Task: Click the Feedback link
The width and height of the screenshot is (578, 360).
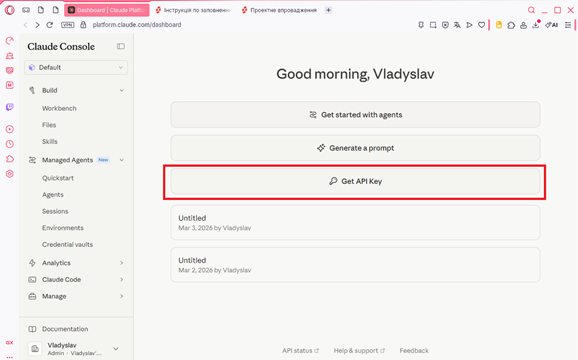Action: (x=414, y=350)
